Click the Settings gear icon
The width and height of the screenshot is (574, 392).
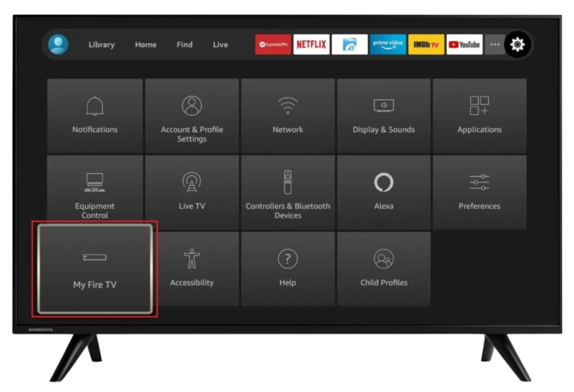point(517,45)
